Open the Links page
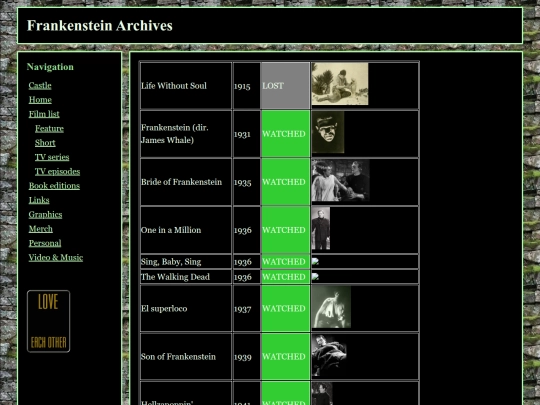Viewport: 540px width, 405px height. click(x=39, y=200)
